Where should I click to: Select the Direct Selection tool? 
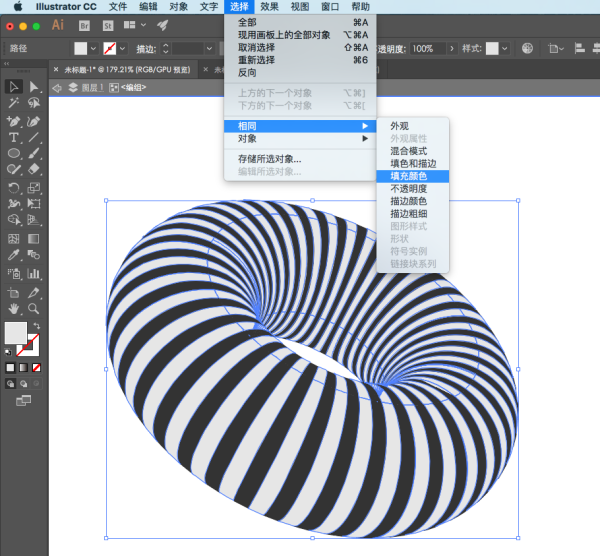34,87
